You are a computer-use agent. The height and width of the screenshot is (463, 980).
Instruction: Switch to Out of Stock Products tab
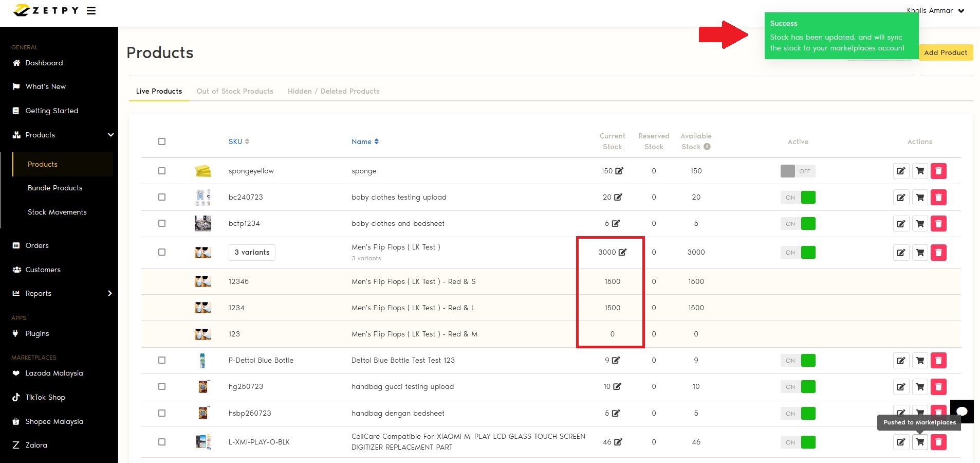click(x=235, y=91)
